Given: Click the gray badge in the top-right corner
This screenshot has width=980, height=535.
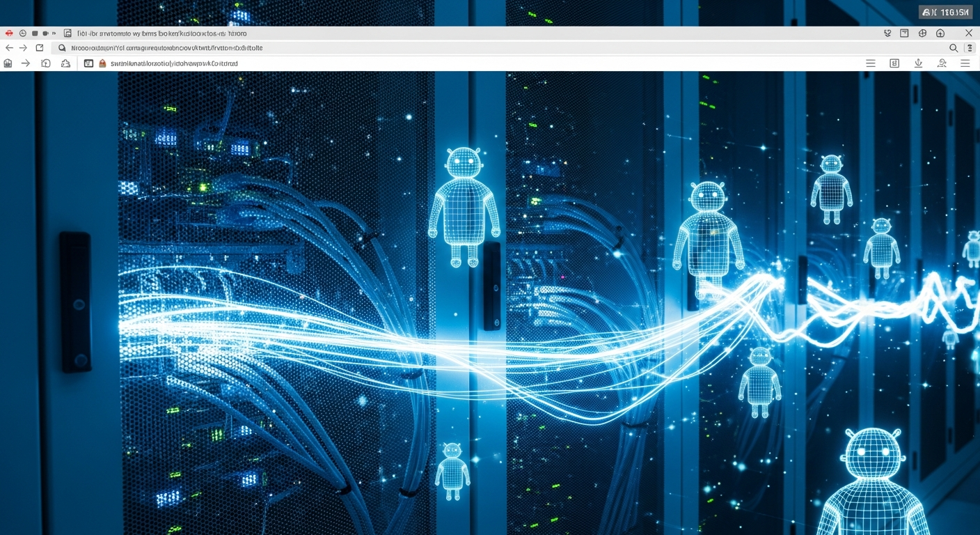Looking at the screenshot, I should 945,12.
